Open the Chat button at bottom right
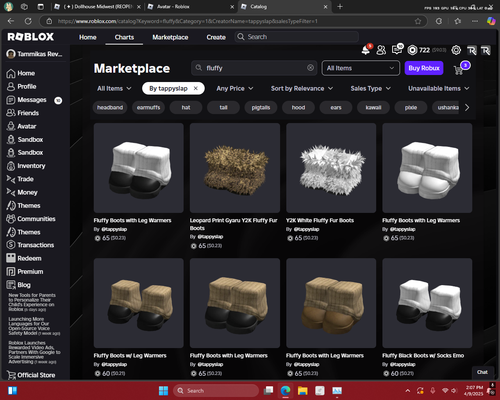The width and height of the screenshot is (500, 400). tap(482, 372)
